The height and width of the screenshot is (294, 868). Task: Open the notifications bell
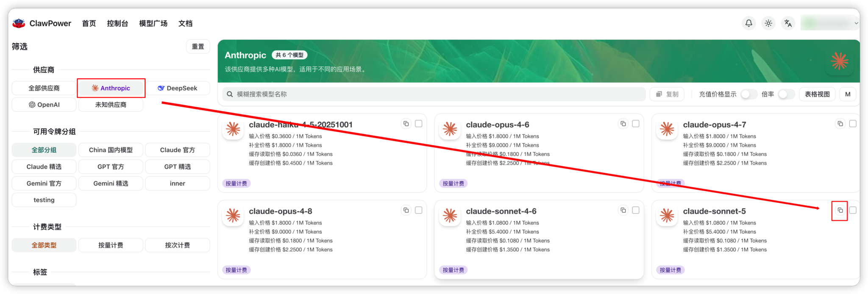coord(749,23)
